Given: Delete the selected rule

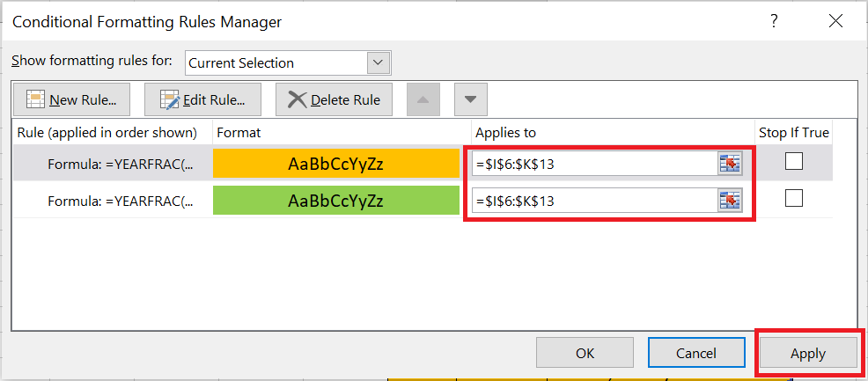Looking at the screenshot, I should (334, 99).
